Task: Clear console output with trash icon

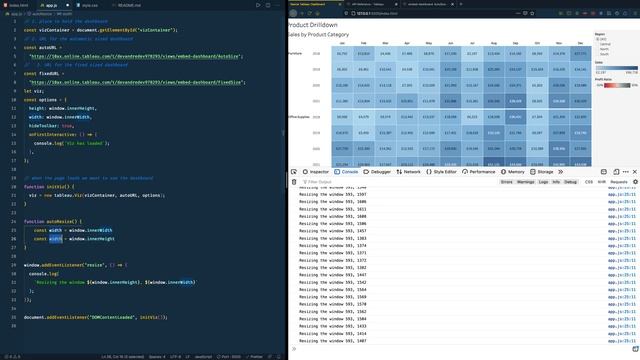Action: coord(294,182)
